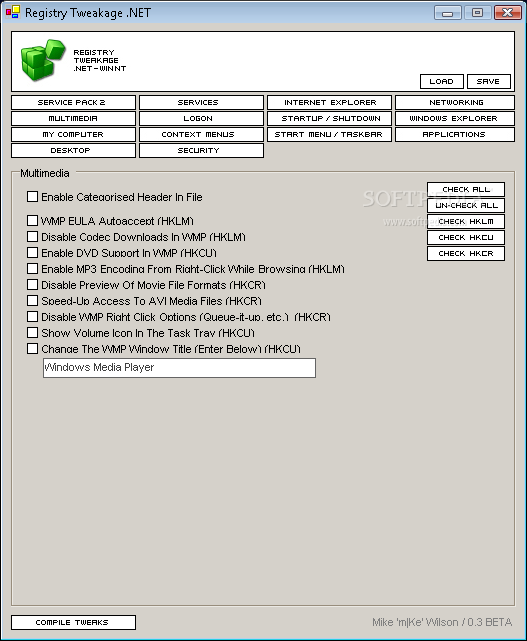Screen dimensions: 527x641
Task: Switch to the Applications category
Action: [455, 134]
